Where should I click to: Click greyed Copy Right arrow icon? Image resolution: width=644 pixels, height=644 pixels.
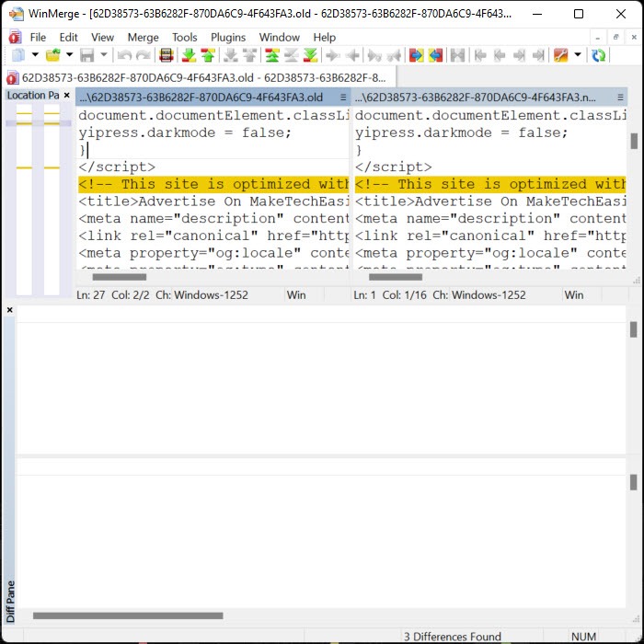point(333,55)
